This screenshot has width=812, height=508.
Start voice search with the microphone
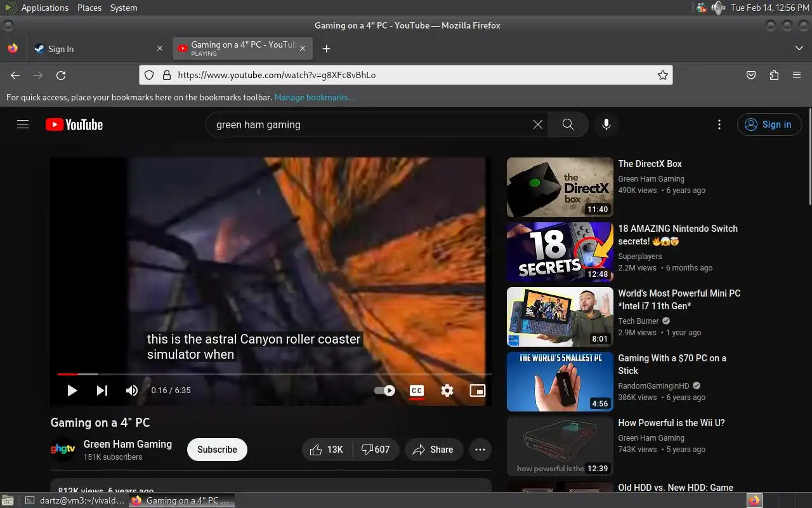606,124
